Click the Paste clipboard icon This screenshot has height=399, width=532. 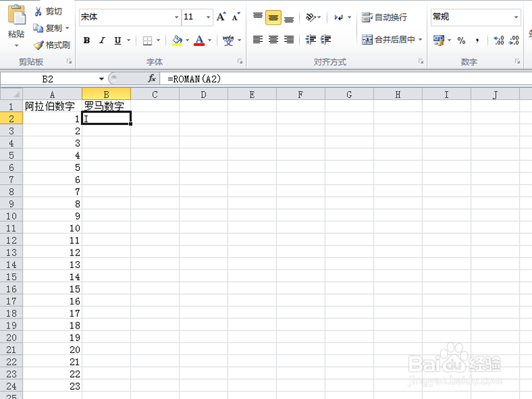(16, 15)
